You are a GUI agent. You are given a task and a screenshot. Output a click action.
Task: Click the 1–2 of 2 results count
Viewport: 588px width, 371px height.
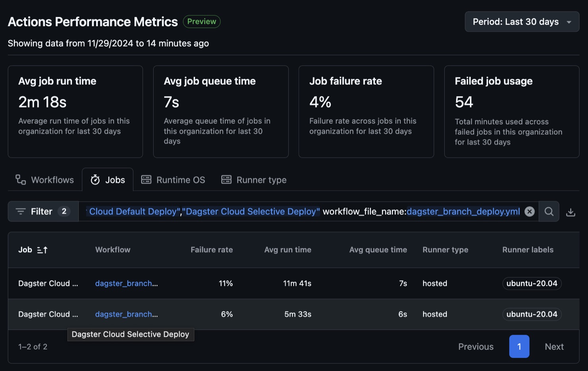click(x=33, y=347)
